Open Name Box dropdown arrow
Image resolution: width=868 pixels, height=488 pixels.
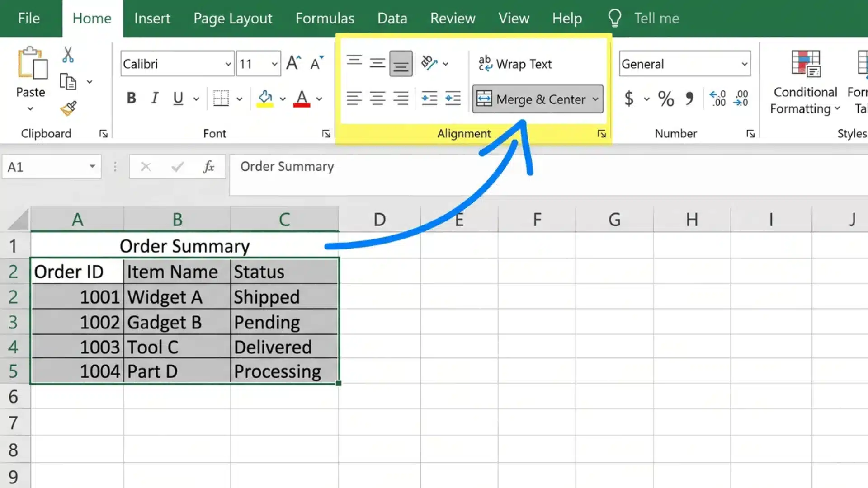92,166
